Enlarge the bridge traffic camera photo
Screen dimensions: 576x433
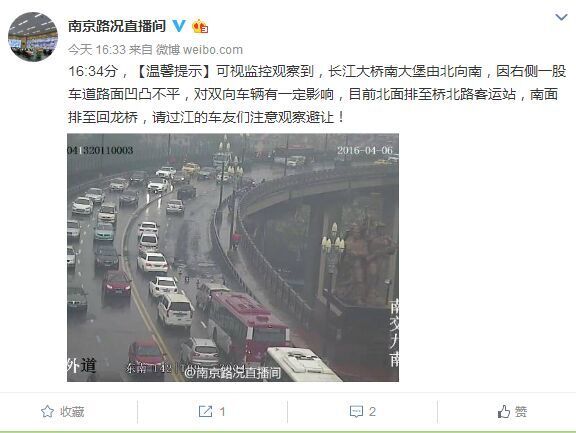click(233, 257)
